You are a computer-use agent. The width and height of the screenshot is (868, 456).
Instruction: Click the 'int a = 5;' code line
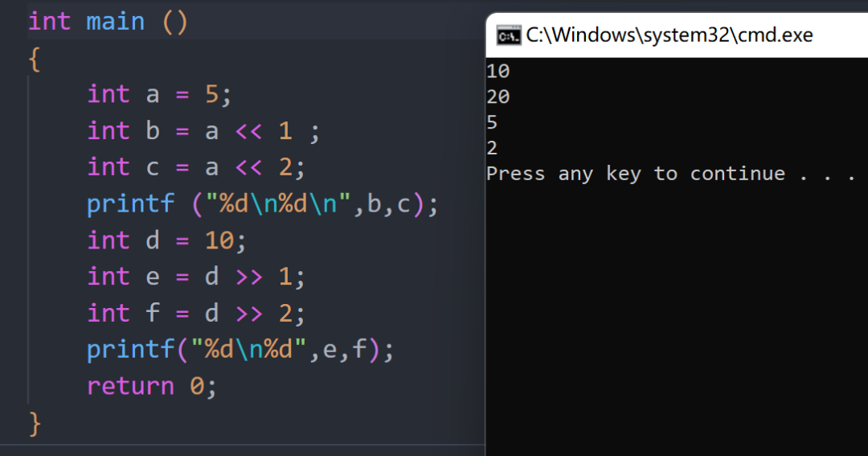pos(159,95)
